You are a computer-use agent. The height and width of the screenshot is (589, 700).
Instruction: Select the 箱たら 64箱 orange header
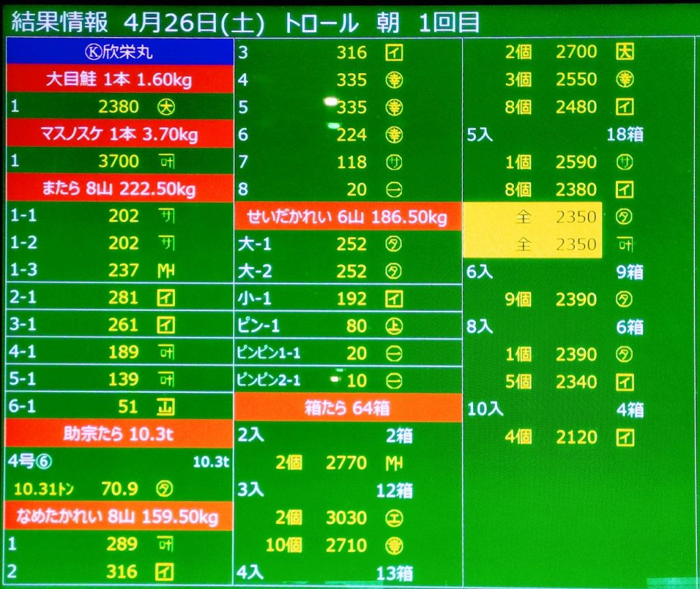point(348,408)
